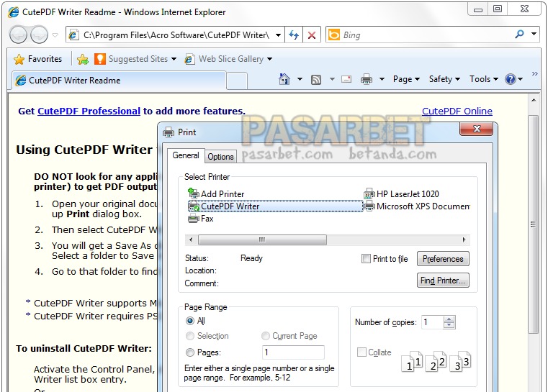The width and height of the screenshot is (548, 392).
Task: Click the printer list horizontal scrollbar thumb
Action: click(262, 240)
